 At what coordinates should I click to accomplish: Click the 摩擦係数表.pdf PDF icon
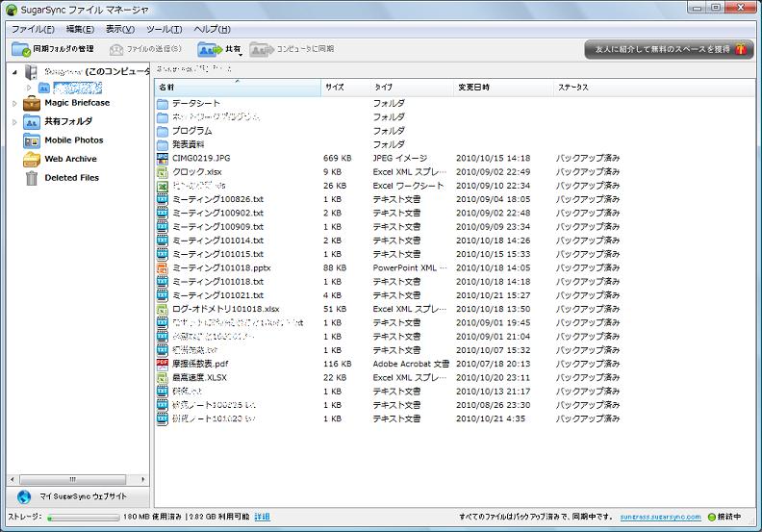(163, 364)
